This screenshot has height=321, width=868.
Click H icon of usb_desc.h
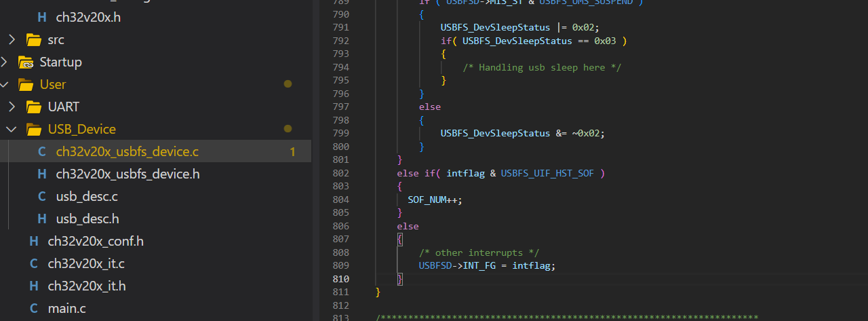click(42, 219)
